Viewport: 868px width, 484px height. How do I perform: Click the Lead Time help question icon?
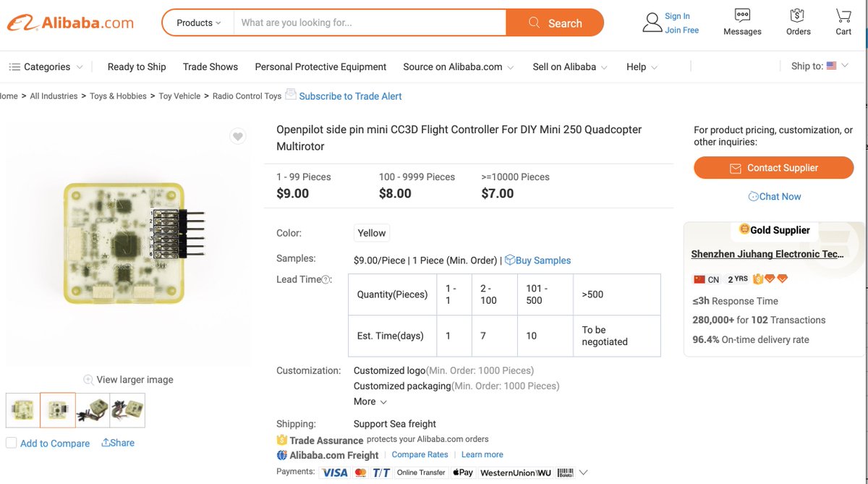pos(325,280)
